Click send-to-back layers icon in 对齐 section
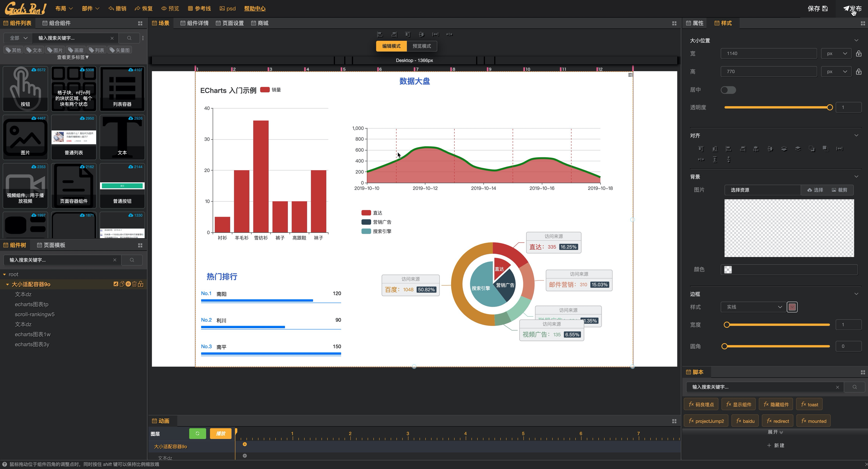Image resolution: width=868 pixels, height=469 pixels. 798,149
